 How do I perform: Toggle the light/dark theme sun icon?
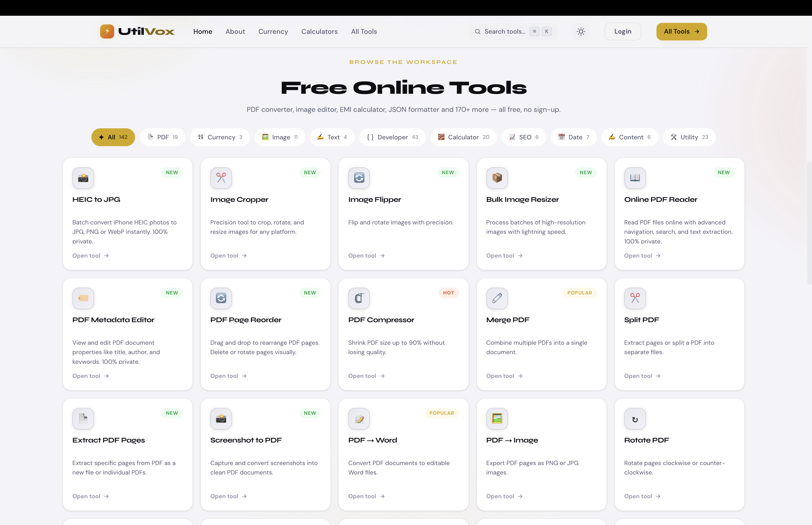(581, 31)
